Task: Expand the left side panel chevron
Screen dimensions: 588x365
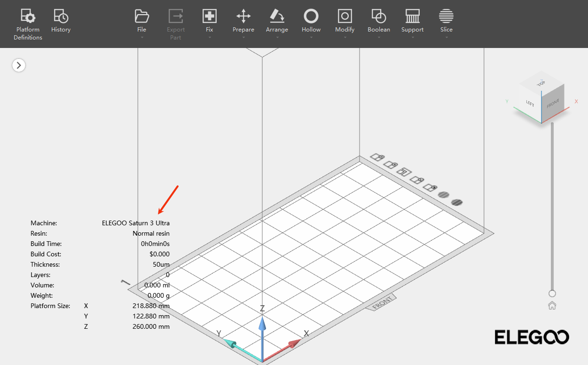Action: pos(19,65)
